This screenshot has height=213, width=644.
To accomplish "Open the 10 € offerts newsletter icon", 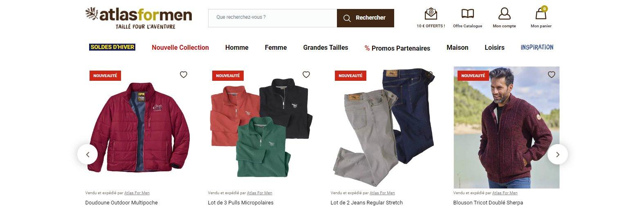I will point(431,14).
